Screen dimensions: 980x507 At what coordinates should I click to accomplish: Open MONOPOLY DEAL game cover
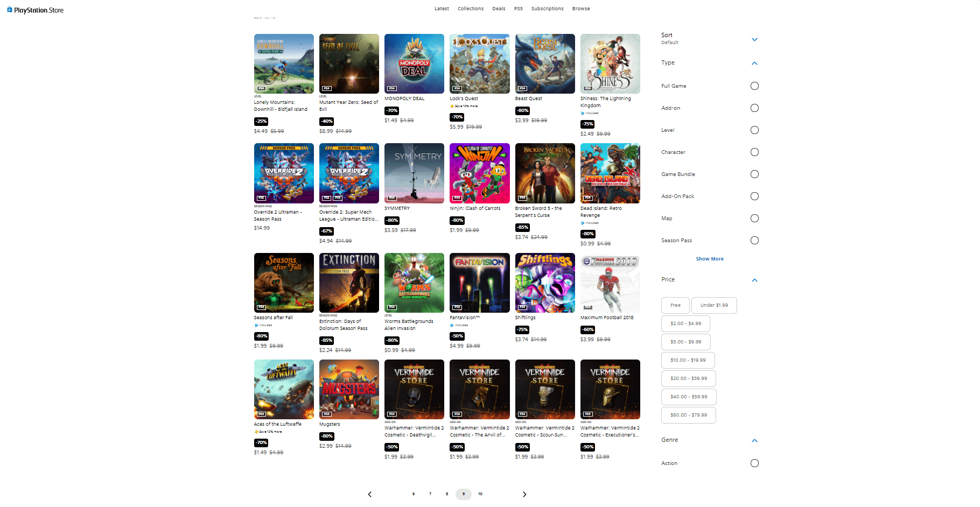coord(414,64)
